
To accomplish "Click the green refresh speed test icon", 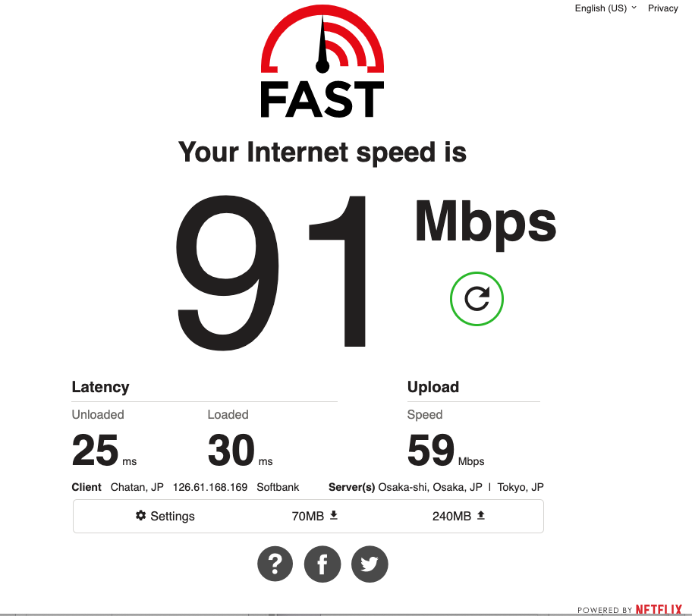I will click(x=477, y=299).
